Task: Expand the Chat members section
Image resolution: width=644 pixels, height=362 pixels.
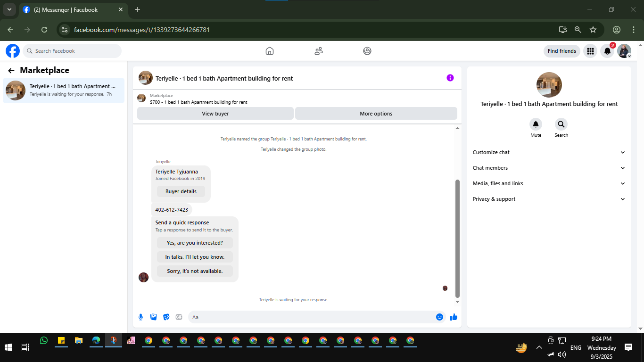Action: (549, 168)
